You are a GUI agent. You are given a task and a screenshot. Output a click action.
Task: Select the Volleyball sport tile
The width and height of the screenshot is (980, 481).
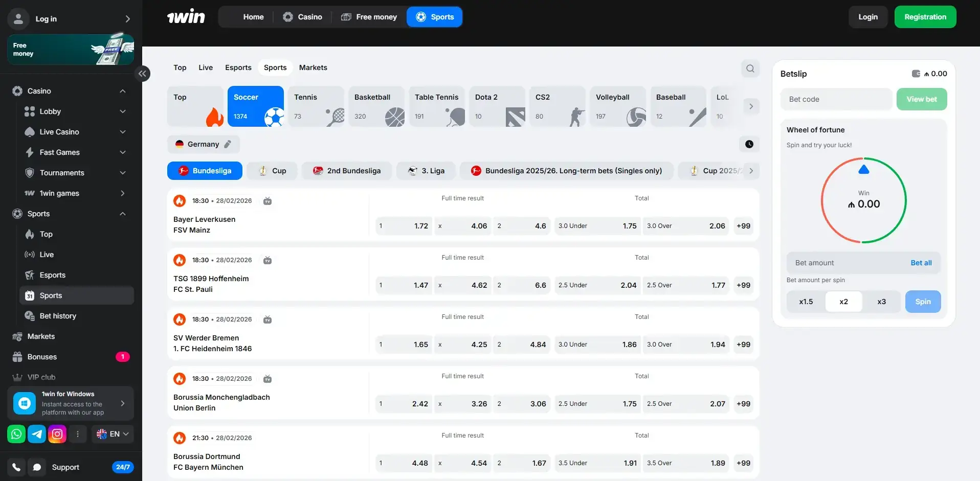click(x=618, y=106)
